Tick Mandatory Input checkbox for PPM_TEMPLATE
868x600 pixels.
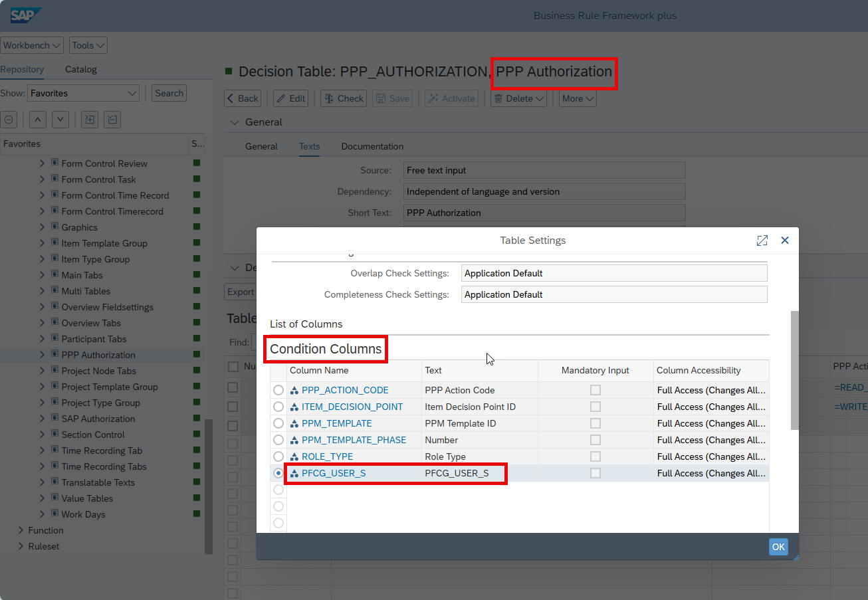tap(596, 423)
